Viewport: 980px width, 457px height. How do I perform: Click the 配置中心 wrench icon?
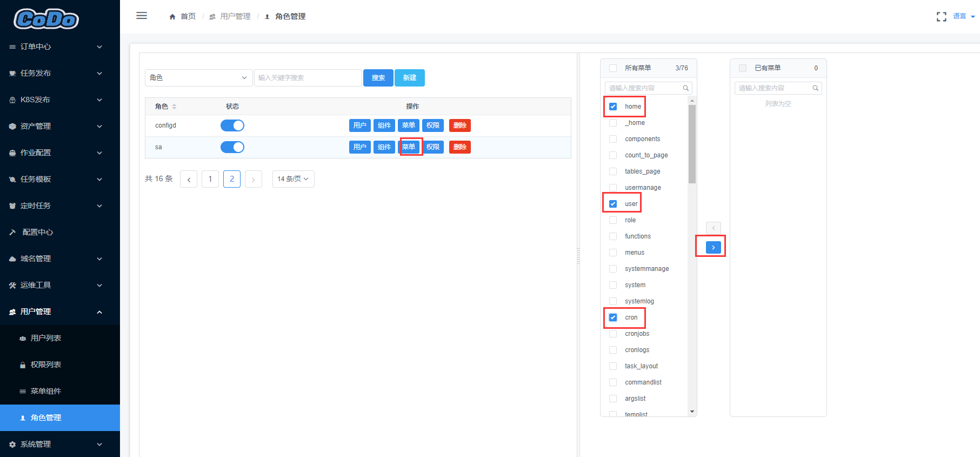click(x=12, y=233)
